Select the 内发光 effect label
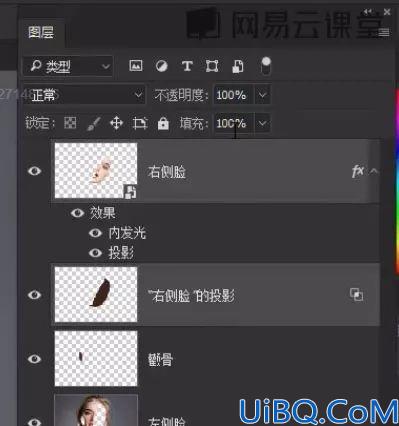Viewport: 399px width, 426px height. tap(127, 233)
